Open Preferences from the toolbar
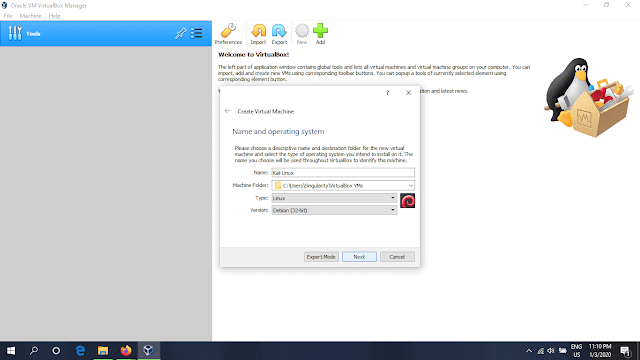This screenshot has width=640, height=360. pos(228,34)
